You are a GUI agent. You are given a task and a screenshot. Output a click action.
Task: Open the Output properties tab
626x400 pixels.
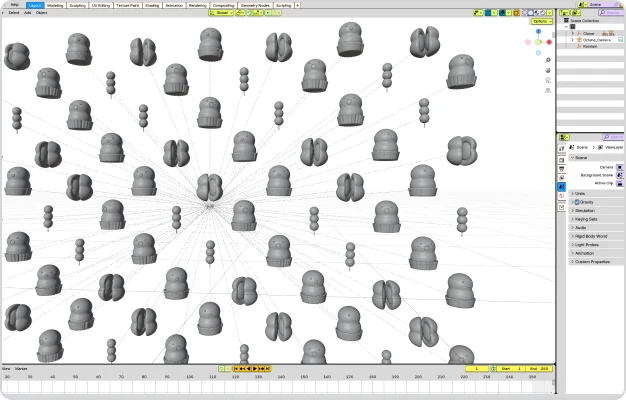(562, 169)
